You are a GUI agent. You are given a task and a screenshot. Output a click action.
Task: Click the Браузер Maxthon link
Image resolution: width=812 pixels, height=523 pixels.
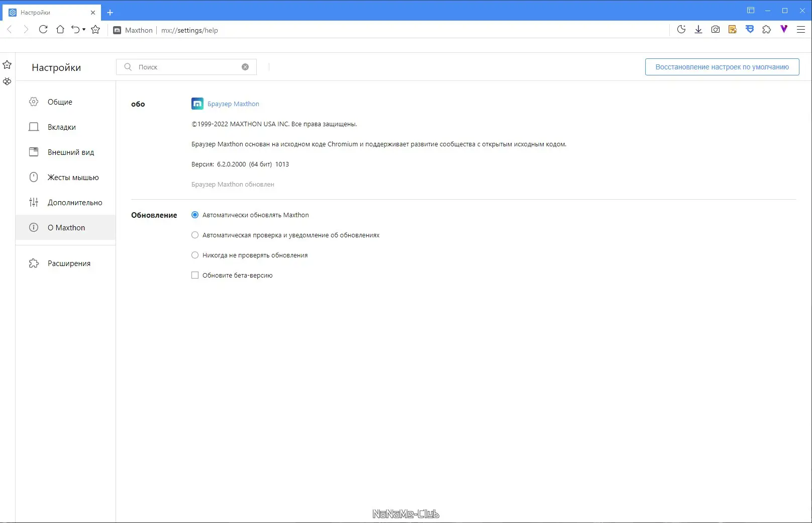pyautogui.click(x=233, y=104)
